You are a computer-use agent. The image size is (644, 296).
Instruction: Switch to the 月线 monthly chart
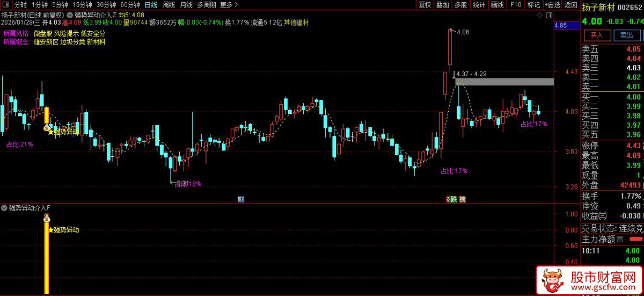click(x=186, y=5)
